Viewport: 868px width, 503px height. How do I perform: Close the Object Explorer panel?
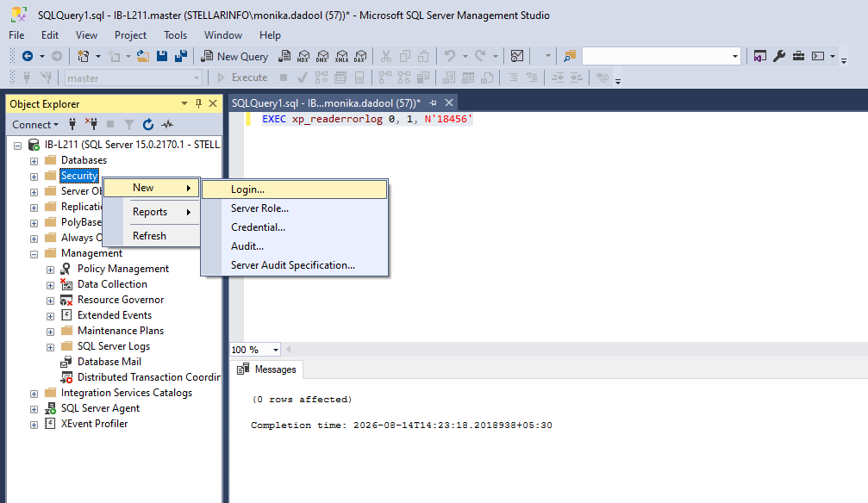pyautogui.click(x=213, y=103)
